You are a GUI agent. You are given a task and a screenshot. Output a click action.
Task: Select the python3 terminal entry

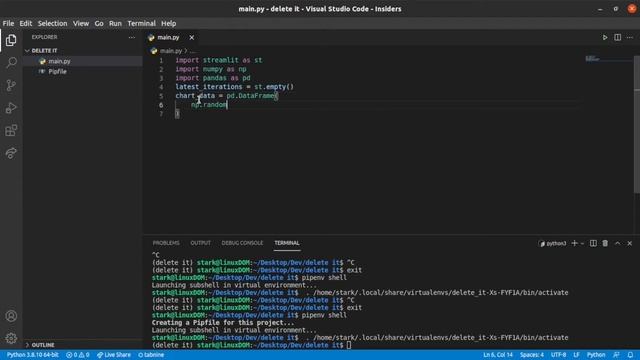(x=553, y=244)
